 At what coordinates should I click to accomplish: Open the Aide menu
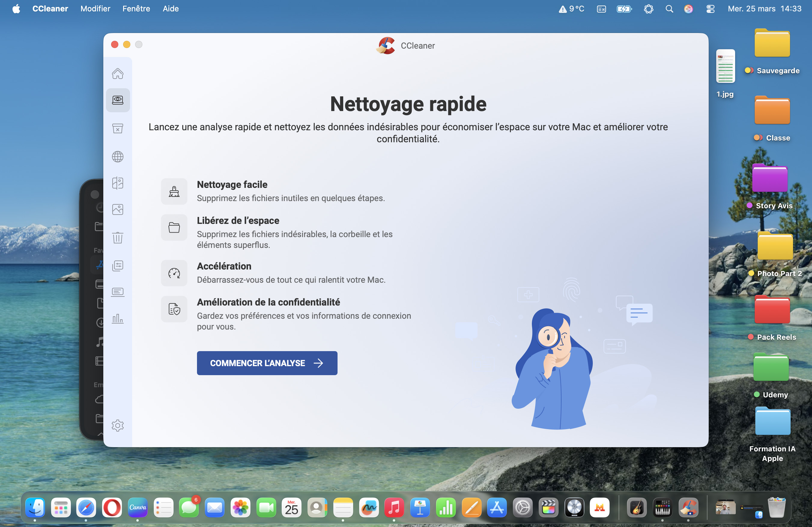[x=171, y=8]
